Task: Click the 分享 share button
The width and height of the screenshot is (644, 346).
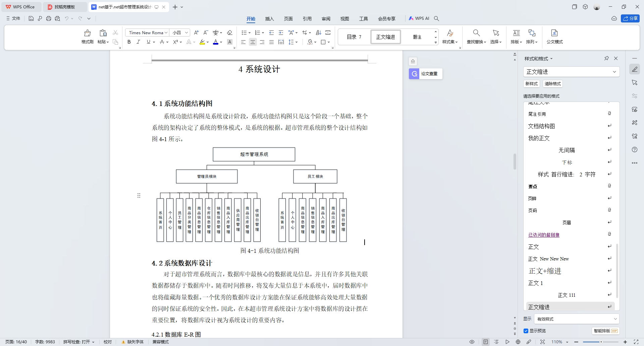Action: point(630,18)
